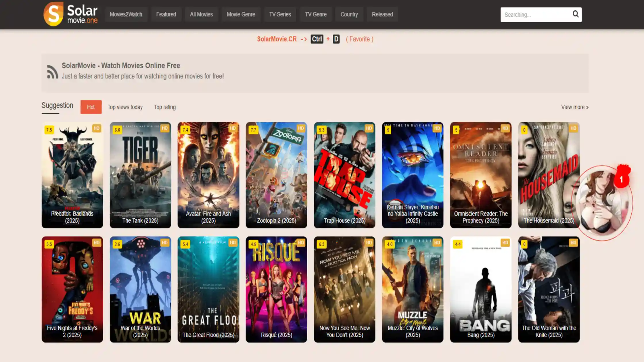Click the HD badge on Bang poster
The width and height of the screenshot is (644, 362).
click(505, 243)
